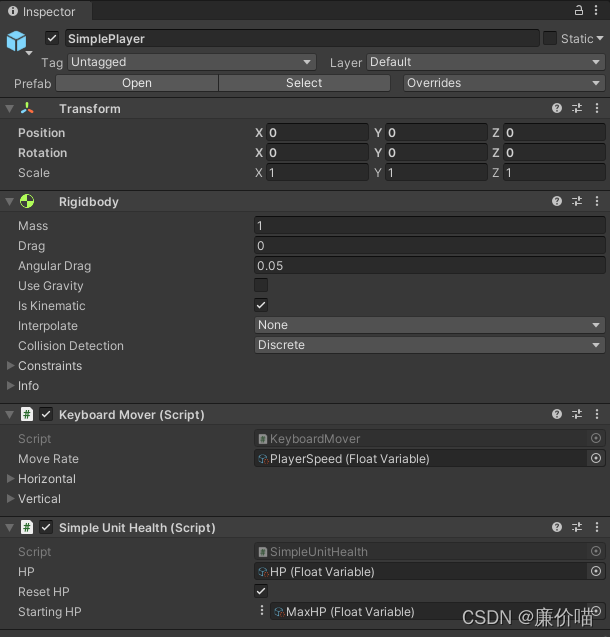Image resolution: width=610 pixels, height=637 pixels.
Task: Collapse the Transform component
Action: (x=10, y=108)
